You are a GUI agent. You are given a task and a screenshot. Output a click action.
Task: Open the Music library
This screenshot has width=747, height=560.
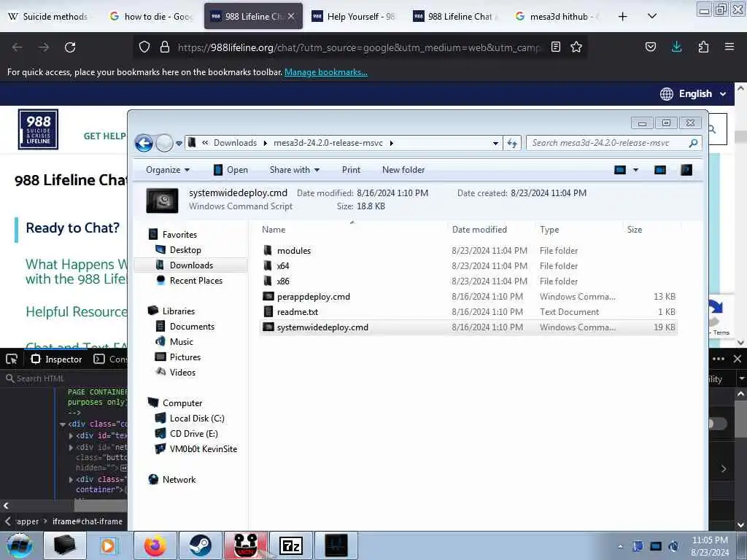pos(181,341)
